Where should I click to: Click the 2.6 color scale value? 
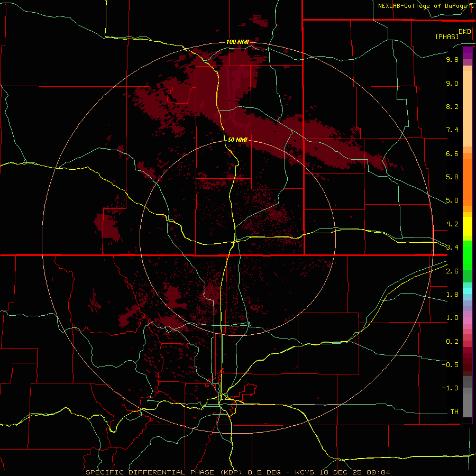452,271
